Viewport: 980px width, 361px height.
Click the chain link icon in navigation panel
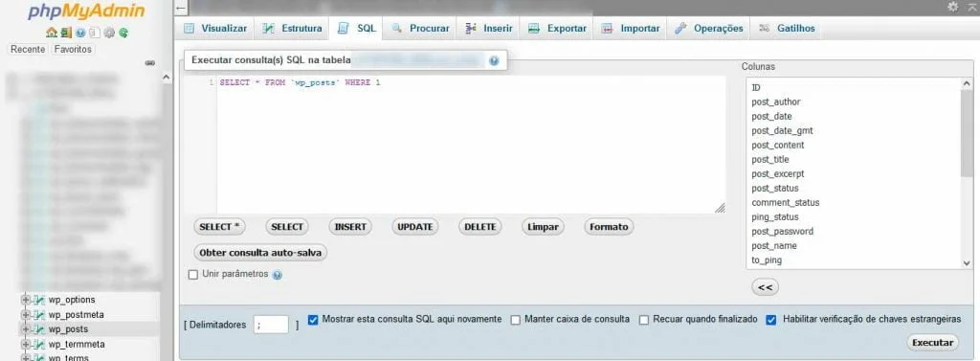coord(150,63)
